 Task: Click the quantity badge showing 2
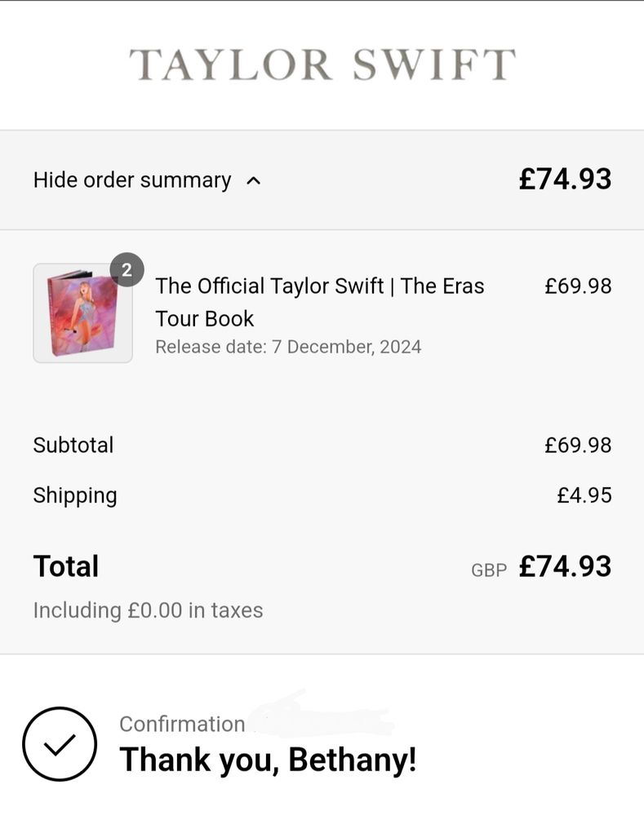coord(127,270)
